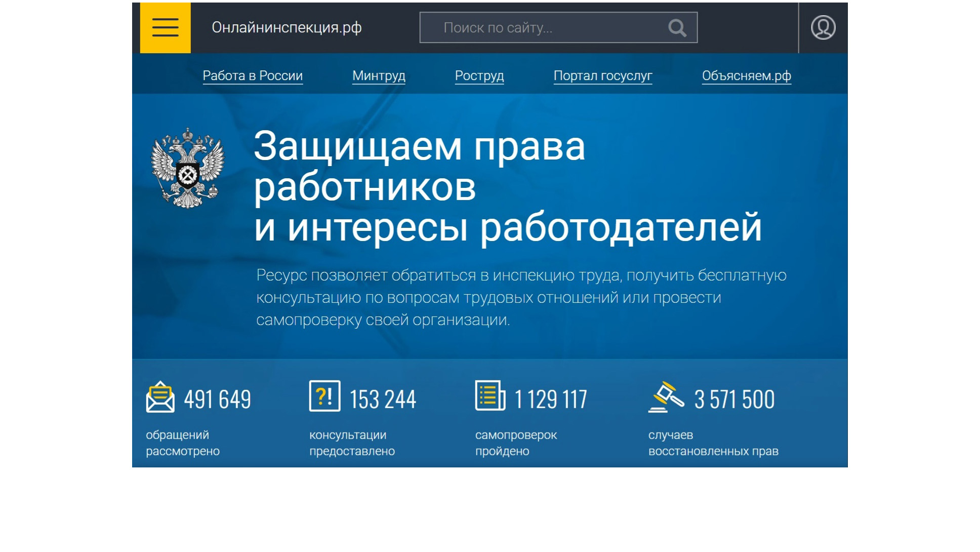Screen dimensions: 980x552
Task: Open the 'Портал госуслуг' link
Action: (x=602, y=76)
